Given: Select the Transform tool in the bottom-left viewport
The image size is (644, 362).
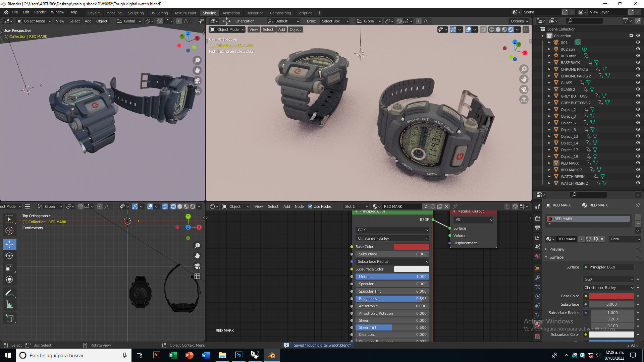Looking at the screenshot, I should click(9, 279).
